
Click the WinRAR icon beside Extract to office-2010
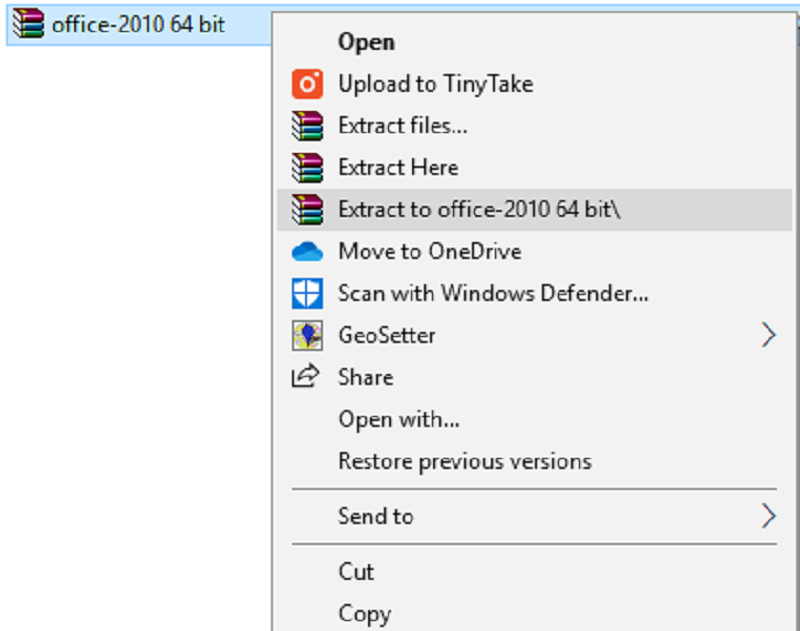coord(307,210)
